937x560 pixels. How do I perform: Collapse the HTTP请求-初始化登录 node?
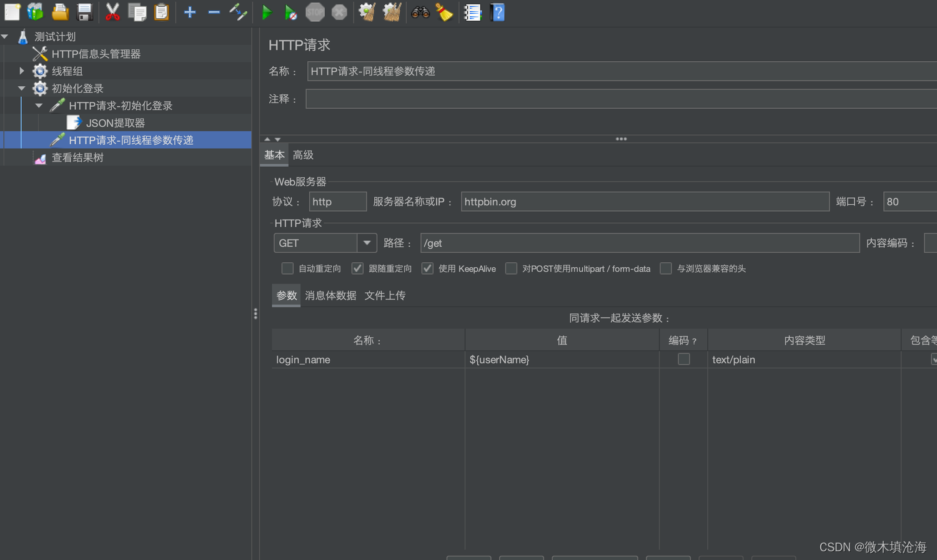coord(39,106)
